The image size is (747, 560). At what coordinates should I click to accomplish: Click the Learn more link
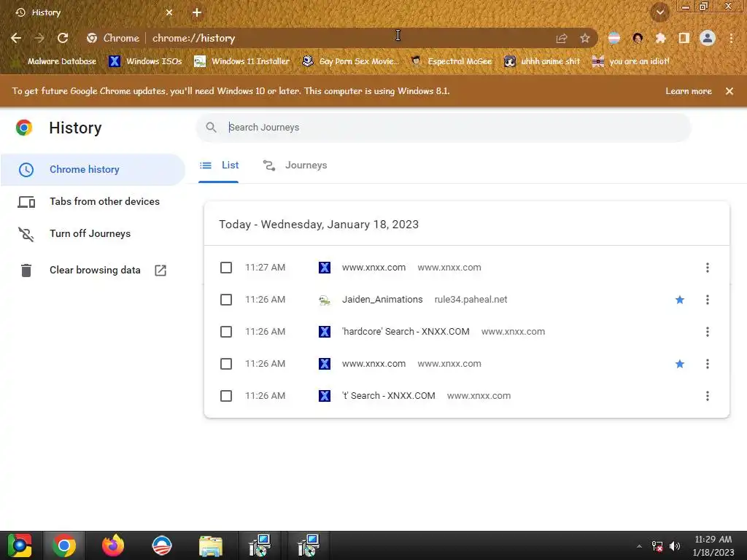pyautogui.click(x=689, y=91)
